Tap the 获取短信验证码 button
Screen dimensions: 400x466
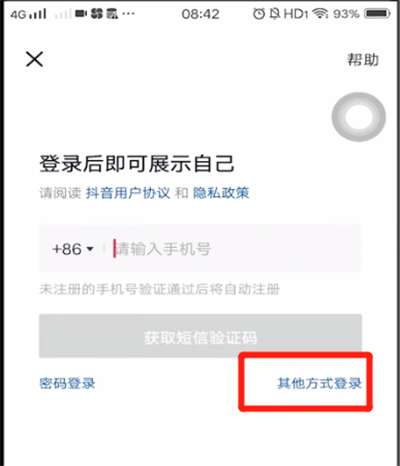pyautogui.click(x=200, y=336)
